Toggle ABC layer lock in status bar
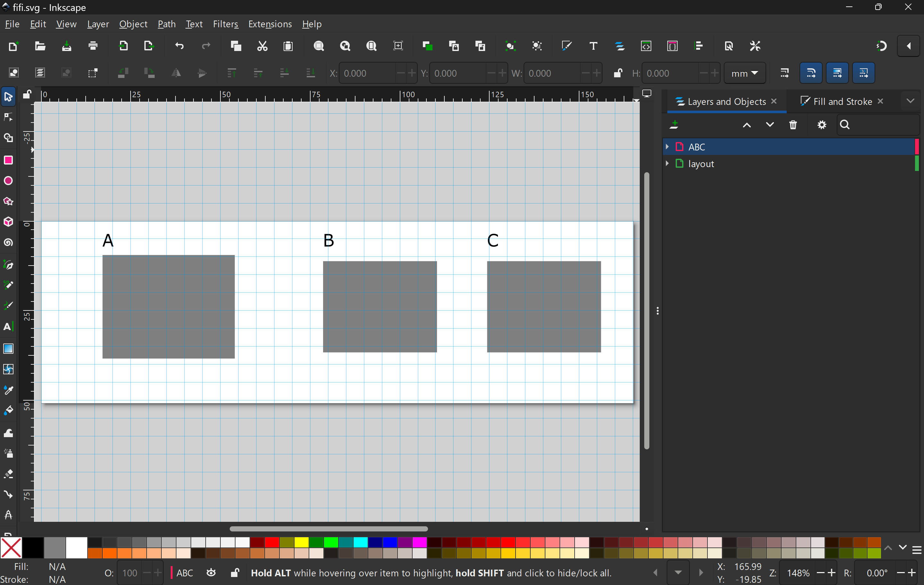Screen dimensions: 924x585 pos(235,573)
